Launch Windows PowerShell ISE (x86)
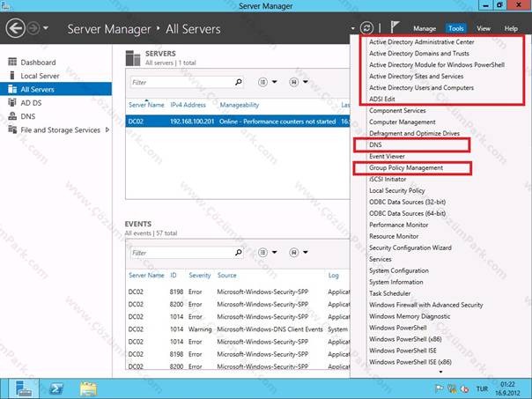Screen dimensions: 532x399 point(410,362)
